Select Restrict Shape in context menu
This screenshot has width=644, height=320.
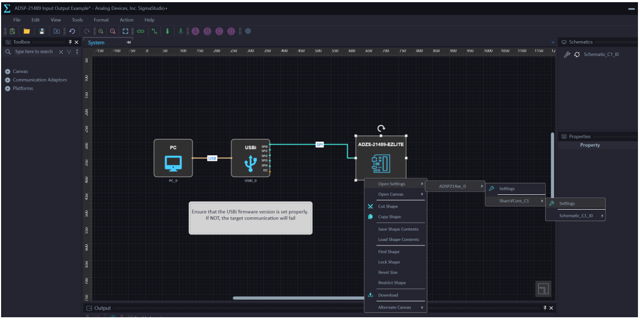[396, 283]
